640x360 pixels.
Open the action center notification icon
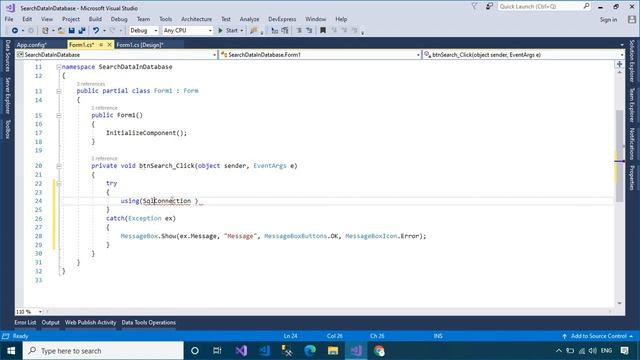click(x=624, y=351)
